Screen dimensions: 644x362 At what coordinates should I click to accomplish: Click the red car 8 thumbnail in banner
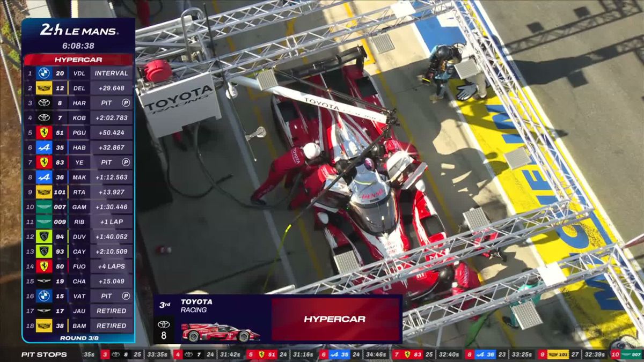click(221, 333)
